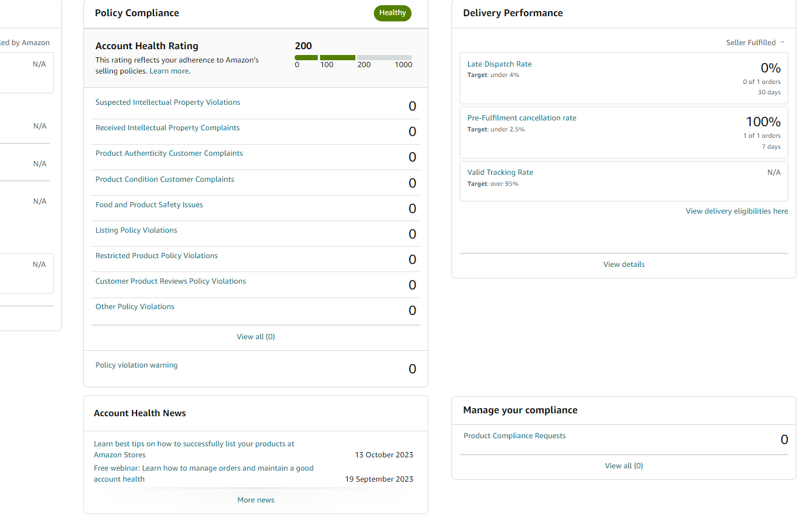Screen dimensions: 801x532
Task: Click the 'Target: under 4%' text
Action: 493,75
